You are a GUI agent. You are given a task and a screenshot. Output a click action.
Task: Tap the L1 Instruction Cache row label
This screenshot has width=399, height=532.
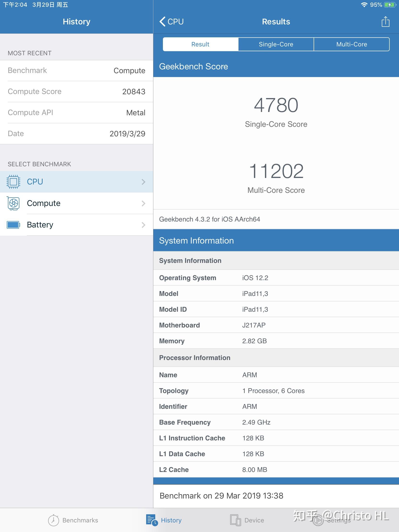[192, 438]
